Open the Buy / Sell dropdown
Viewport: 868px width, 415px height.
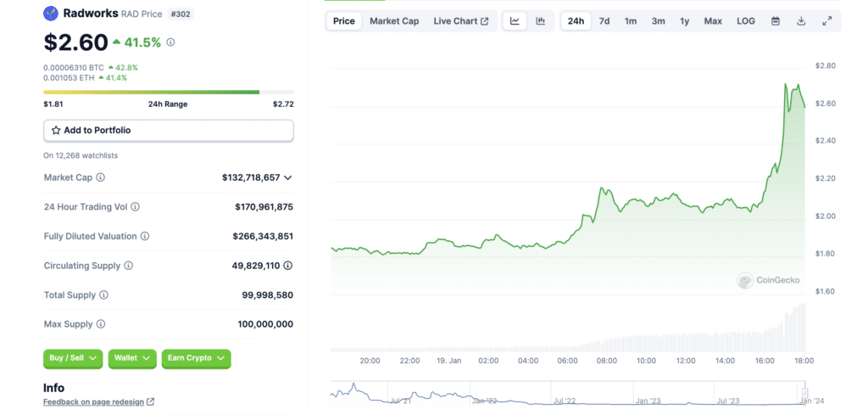[x=74, y=358]
